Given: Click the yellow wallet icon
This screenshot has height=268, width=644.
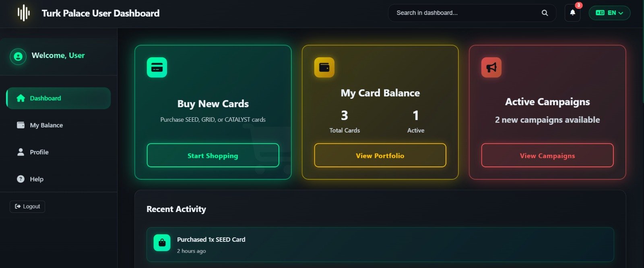Looking at the screenshot, I should pos(324,67).
